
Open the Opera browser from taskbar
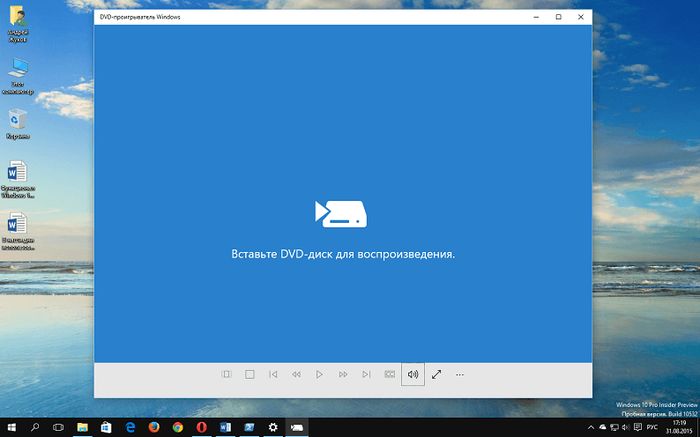click(201, 427)
